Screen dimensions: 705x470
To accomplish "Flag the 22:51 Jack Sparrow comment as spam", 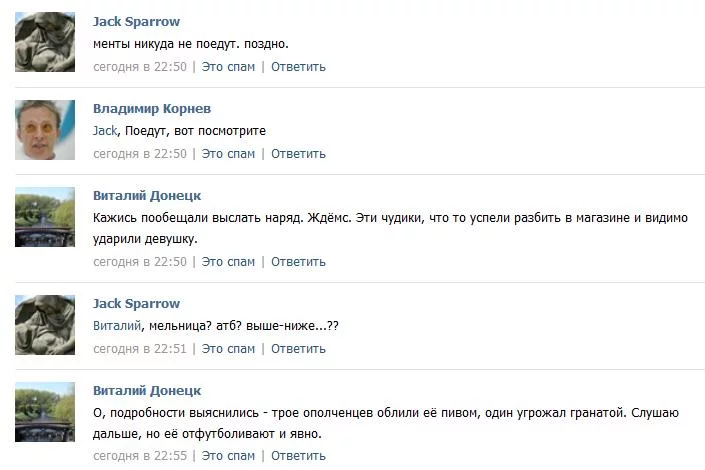I will 228,349.
